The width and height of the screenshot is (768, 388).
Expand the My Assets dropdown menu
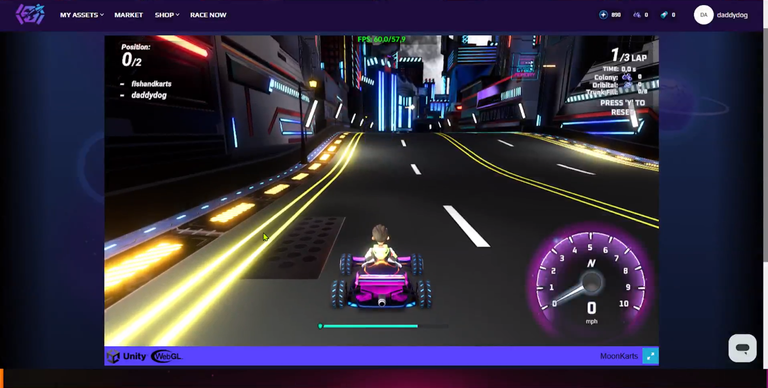82,15
